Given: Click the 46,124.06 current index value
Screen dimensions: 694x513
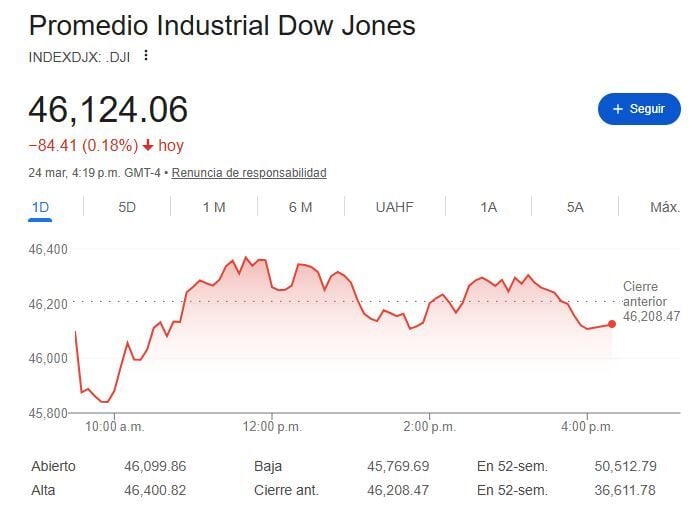Looking at the screenshot, I should point(108,110).
